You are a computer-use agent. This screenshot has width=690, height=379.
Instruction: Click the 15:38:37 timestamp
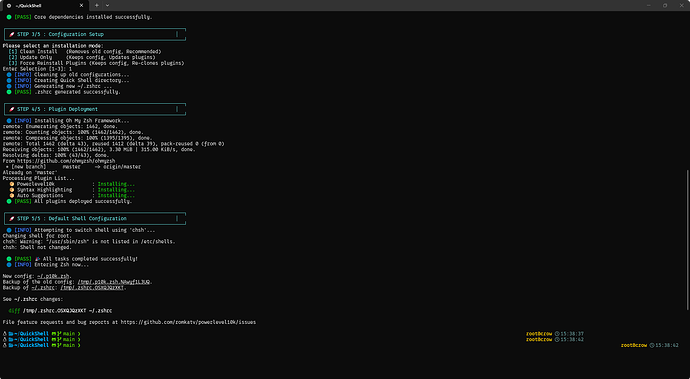point(572,334)
